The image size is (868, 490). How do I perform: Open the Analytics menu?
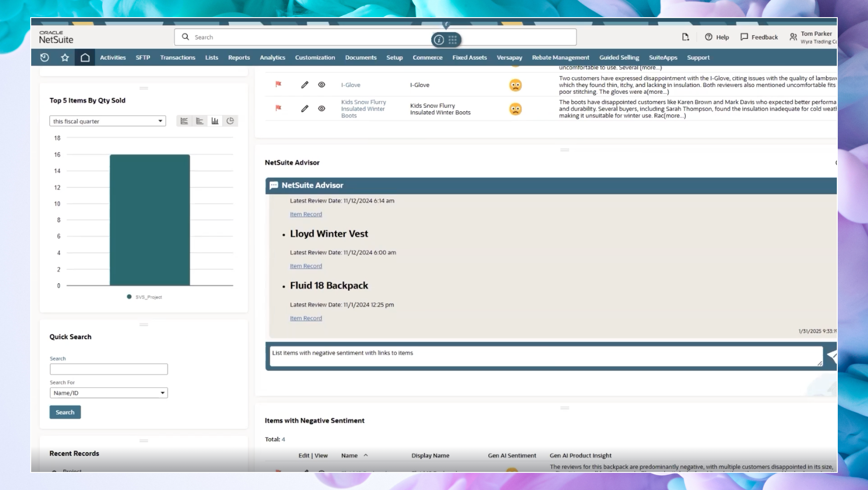point(272,57)
